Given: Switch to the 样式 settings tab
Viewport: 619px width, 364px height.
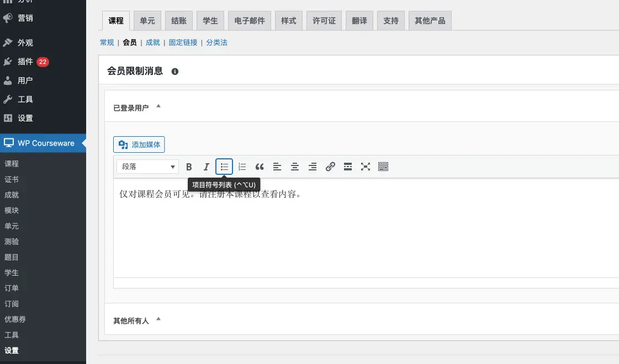Looking at the screenshot, I should pyautogui.click(x=289, y=21).
